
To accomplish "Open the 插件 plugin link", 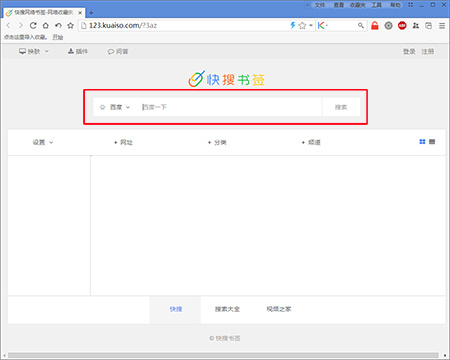I will click(78, 51).
